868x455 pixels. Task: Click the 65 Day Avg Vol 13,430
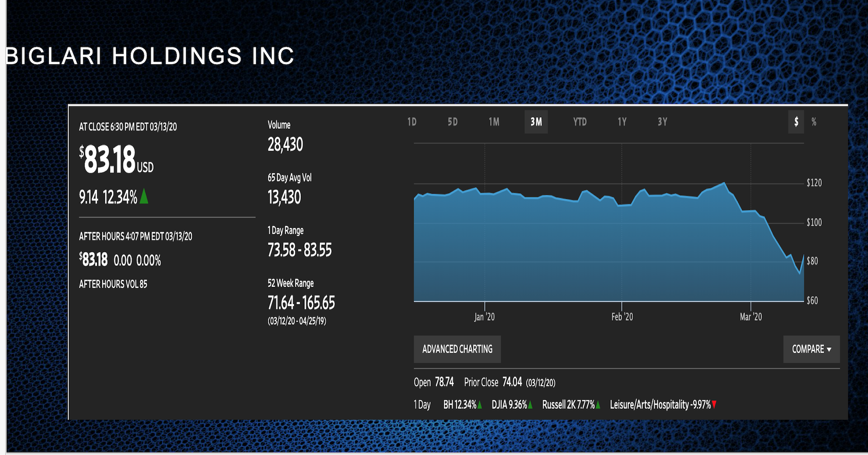[x=284, y=197]
